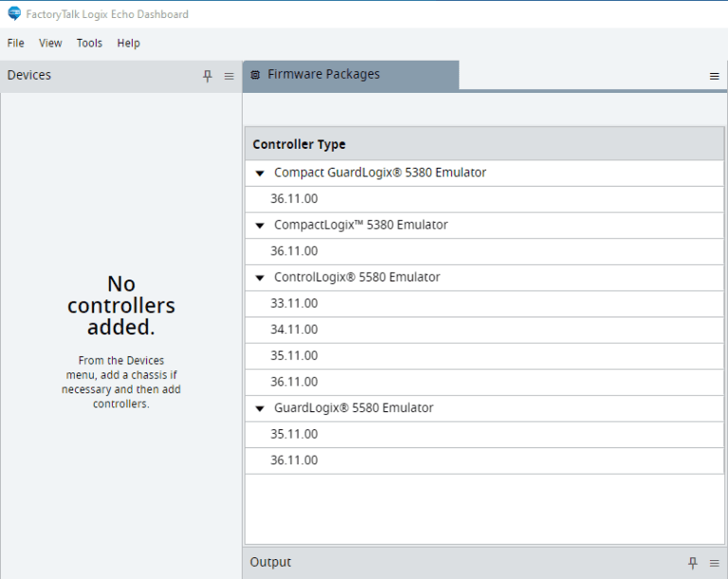Collapse GuardLogix 5580 Emulator group

coord(260,408)
